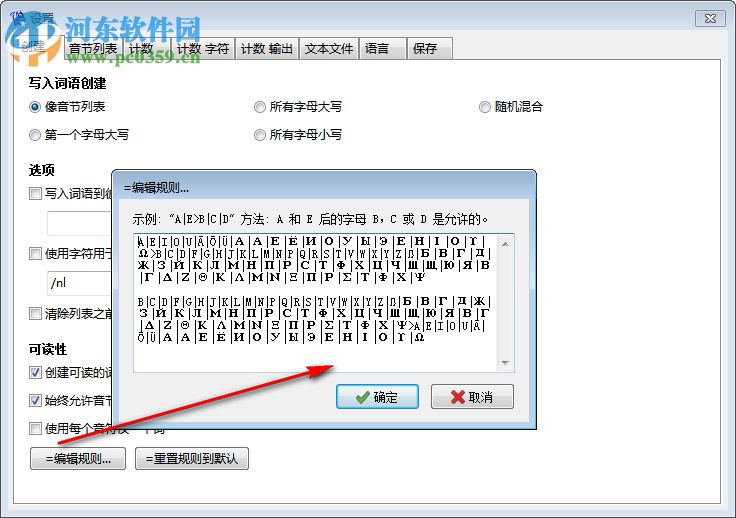Click the red X icon on 取消

click(458, 397)
